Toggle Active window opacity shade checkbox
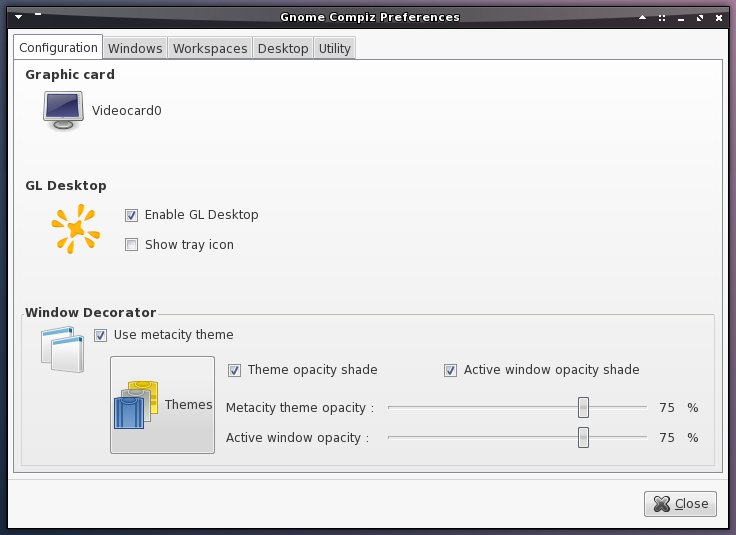Viewport: 736px width, 535px height. click(451, 370)
